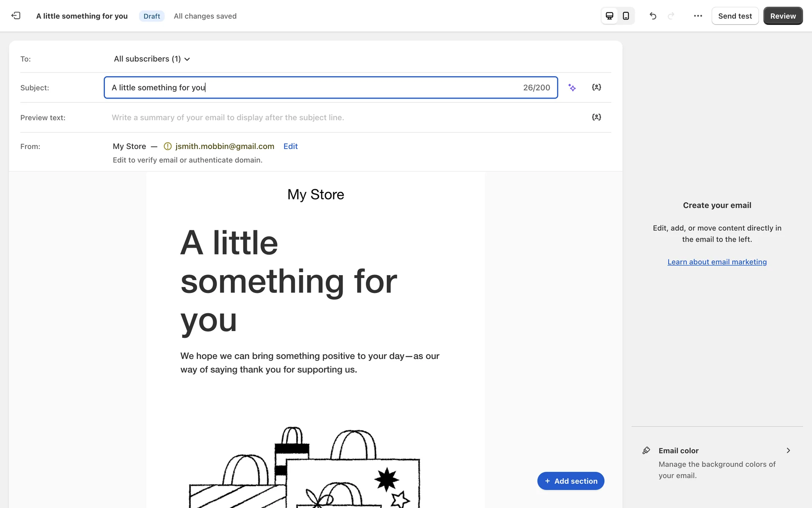
Task: Open the three-dot more actions menu
Action: coord(698,16)
